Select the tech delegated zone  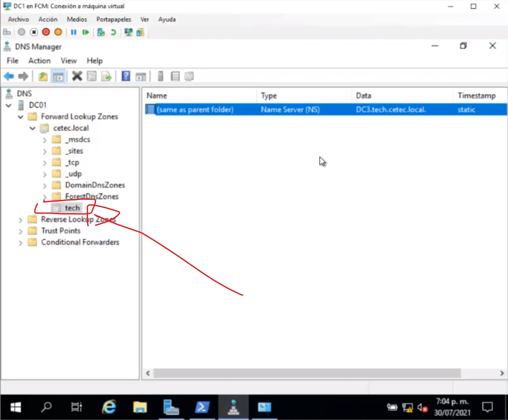click(72, 208)
